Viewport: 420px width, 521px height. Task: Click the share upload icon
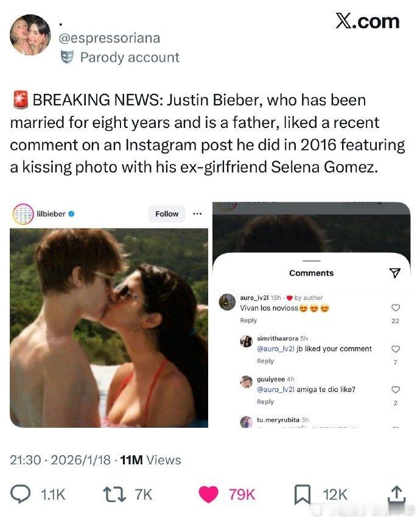396,494
